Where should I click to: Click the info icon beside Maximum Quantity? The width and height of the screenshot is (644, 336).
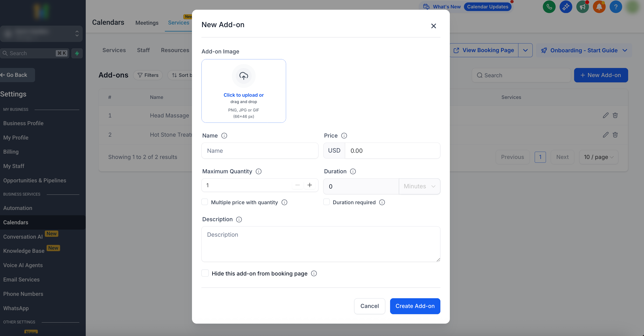click(259, 172)
